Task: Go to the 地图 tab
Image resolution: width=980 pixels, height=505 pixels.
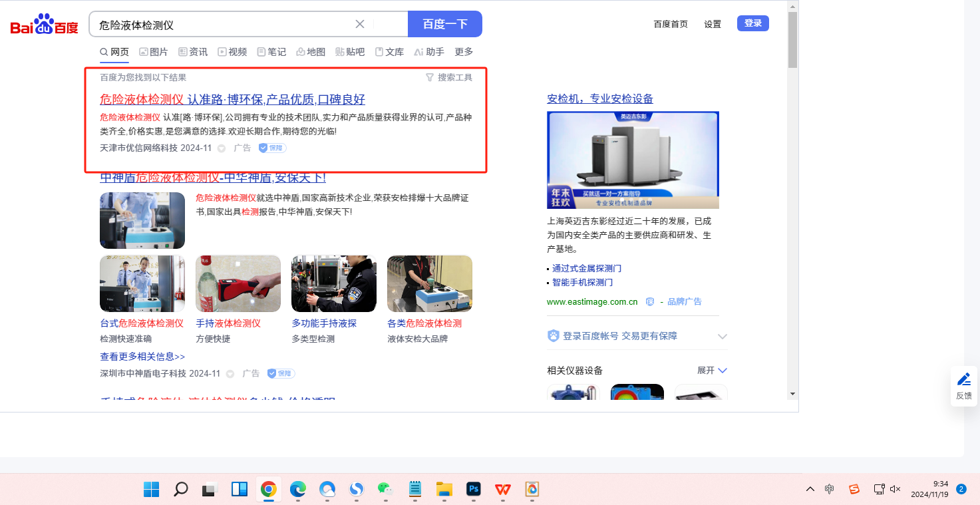Action: pos(311,52)
